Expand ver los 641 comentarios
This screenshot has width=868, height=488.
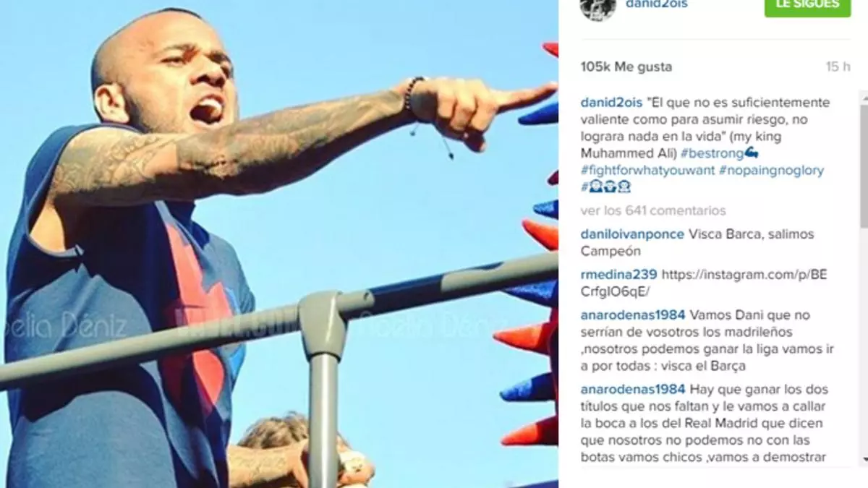coord(653,210)
